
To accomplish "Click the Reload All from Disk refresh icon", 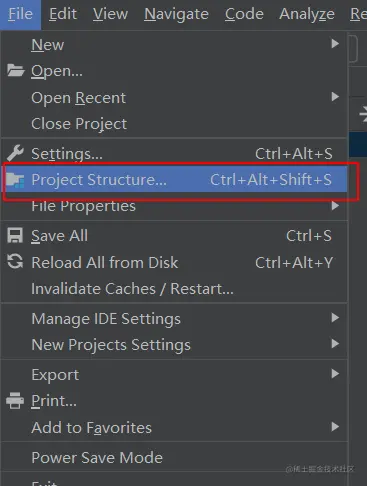I will tap(15, 262).
